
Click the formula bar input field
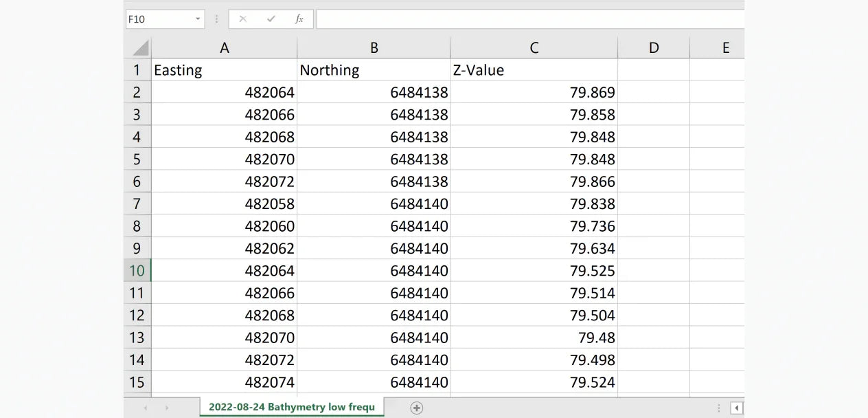pyautogui.click(x=529, y=19)
